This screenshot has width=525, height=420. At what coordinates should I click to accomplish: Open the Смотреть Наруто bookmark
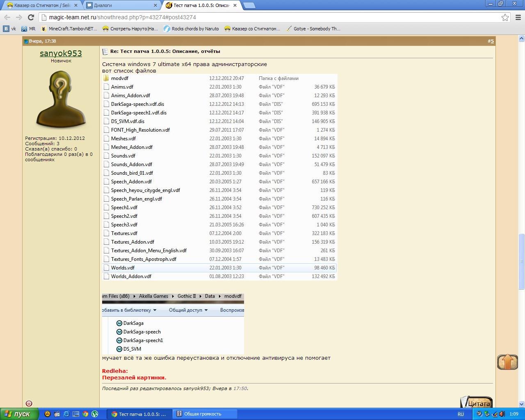click(x=130, y=29)
